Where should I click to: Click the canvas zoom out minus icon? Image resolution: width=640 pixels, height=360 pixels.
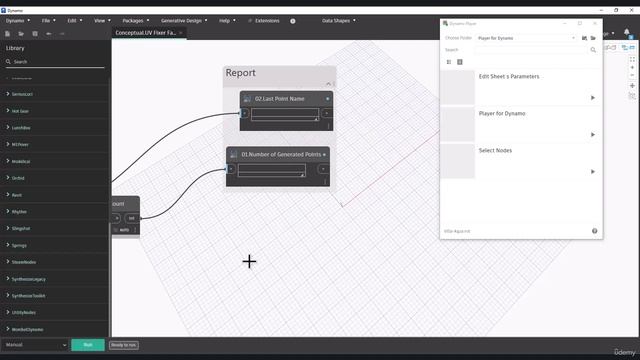click(x=632, y=75)
